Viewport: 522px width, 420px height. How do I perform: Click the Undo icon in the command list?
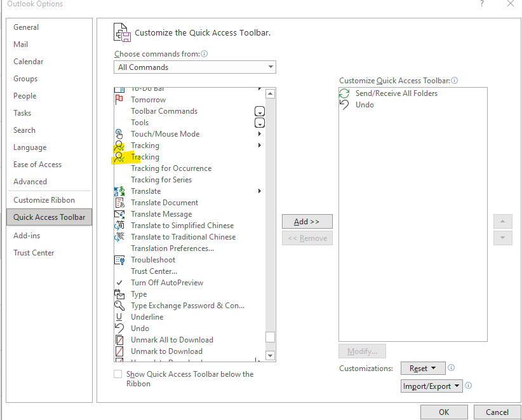(121, 329)
